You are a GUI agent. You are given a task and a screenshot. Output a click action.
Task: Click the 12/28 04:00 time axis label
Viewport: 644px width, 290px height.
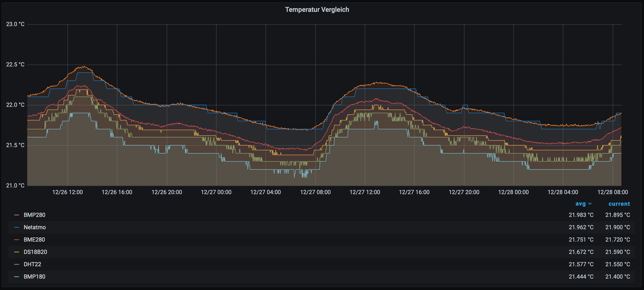(x=563, y=192)
